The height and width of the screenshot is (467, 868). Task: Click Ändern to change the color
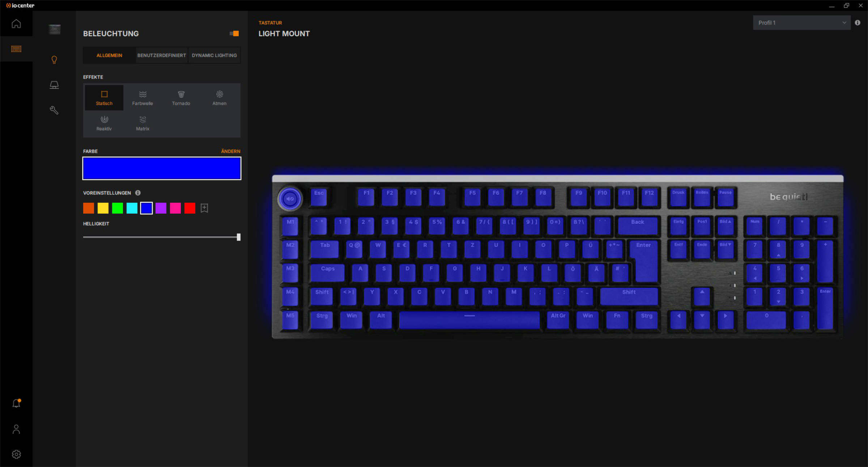[230, 151]
